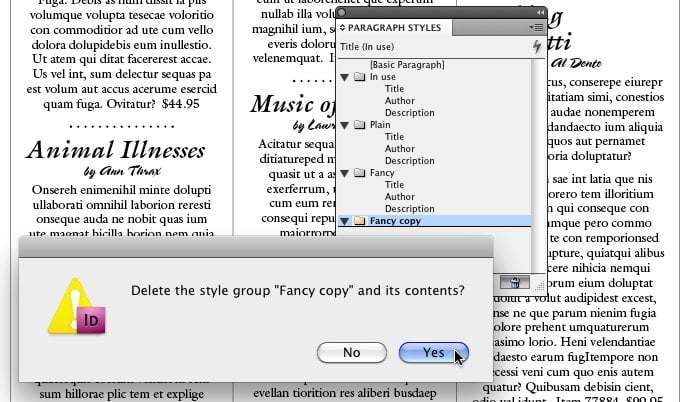Viewport: 691px width, 402px height.
Task: Collapse the Fancy style group triangle
Action: coord(346,173)
